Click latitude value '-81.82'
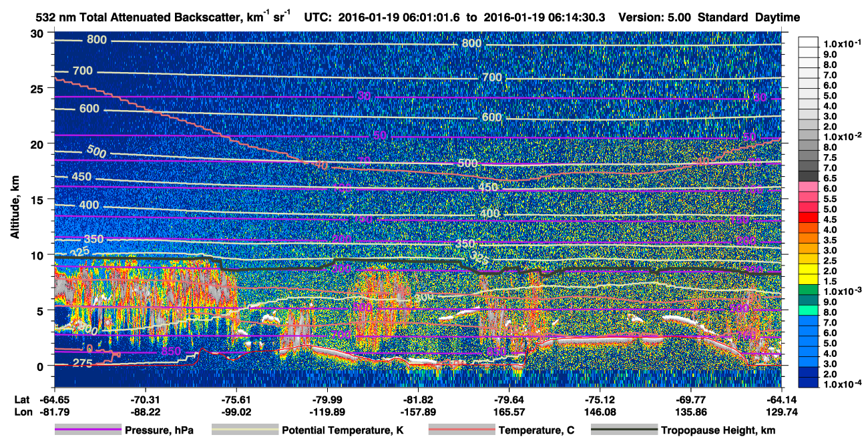868x445 pixels. pos(418,400)
